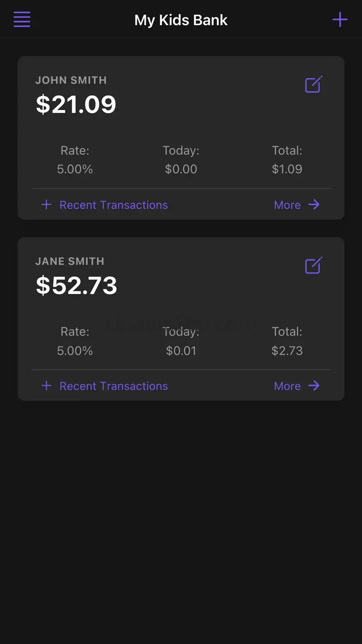This screenshot has height=644, width=362.
Task: Open More for Jane Smith's account
Action: 287,386
